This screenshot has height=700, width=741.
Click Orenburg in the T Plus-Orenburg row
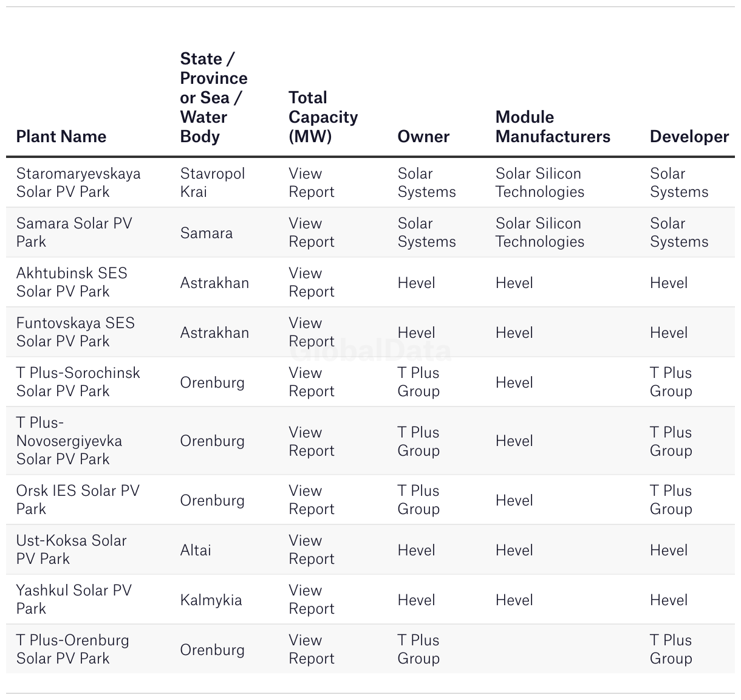[x=213, y=650]
